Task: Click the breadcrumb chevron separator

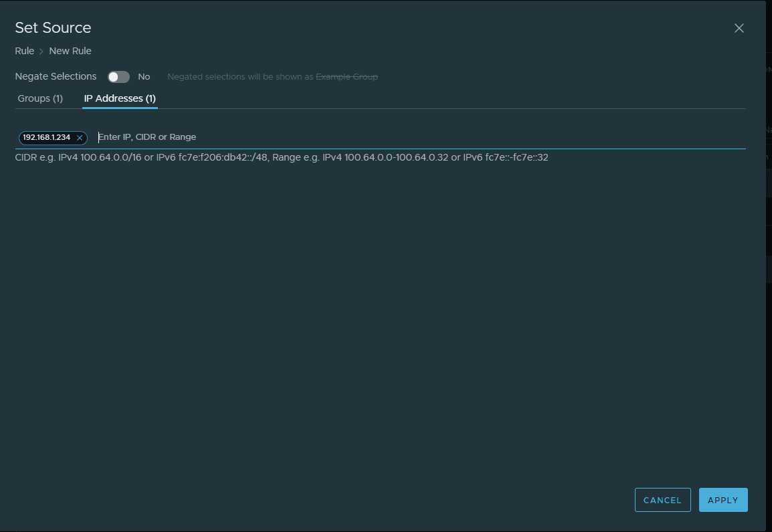Action: tap(41, 52)
